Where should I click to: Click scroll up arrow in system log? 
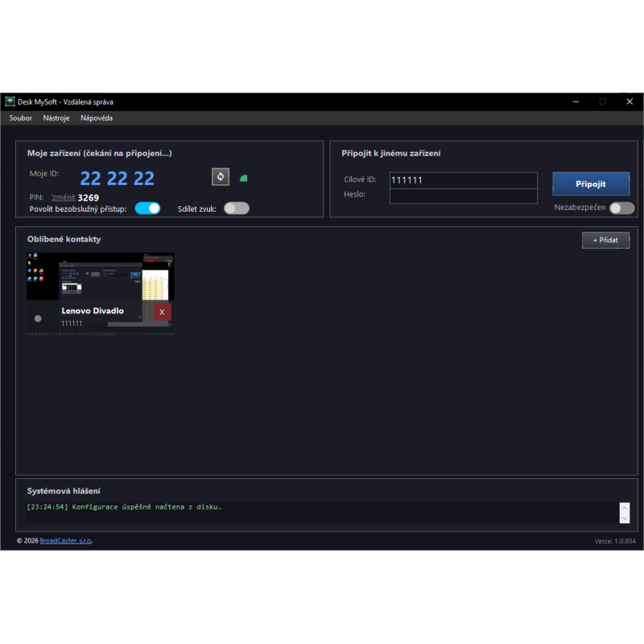tap(625, 508)
